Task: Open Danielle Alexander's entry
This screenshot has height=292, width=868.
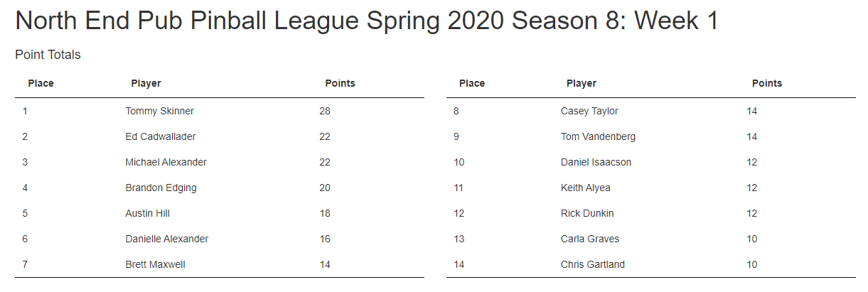Action: (166, 239)
